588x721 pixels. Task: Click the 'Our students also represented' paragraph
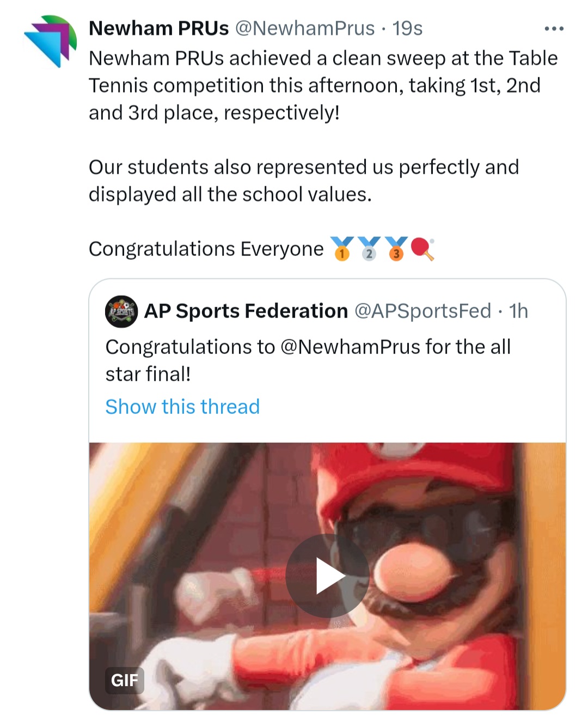[x=303, y=181]
